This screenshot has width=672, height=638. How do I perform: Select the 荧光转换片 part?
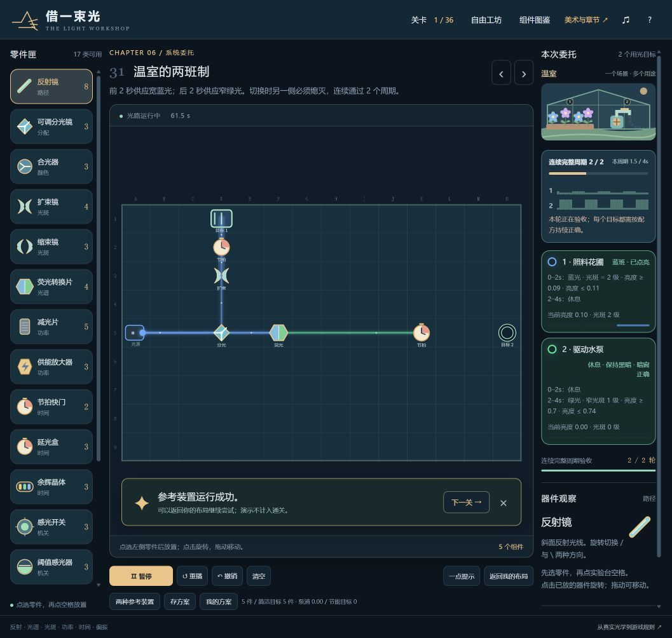(x=51, y=287)
